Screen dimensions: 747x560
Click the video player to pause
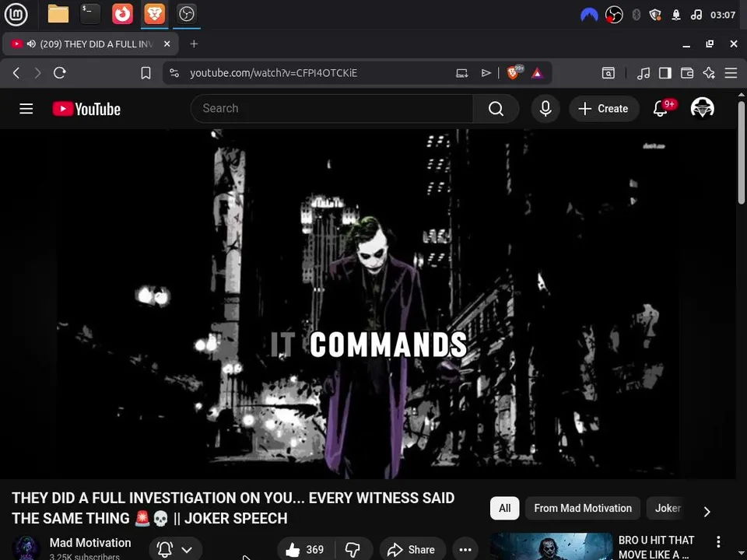point(368,304)
